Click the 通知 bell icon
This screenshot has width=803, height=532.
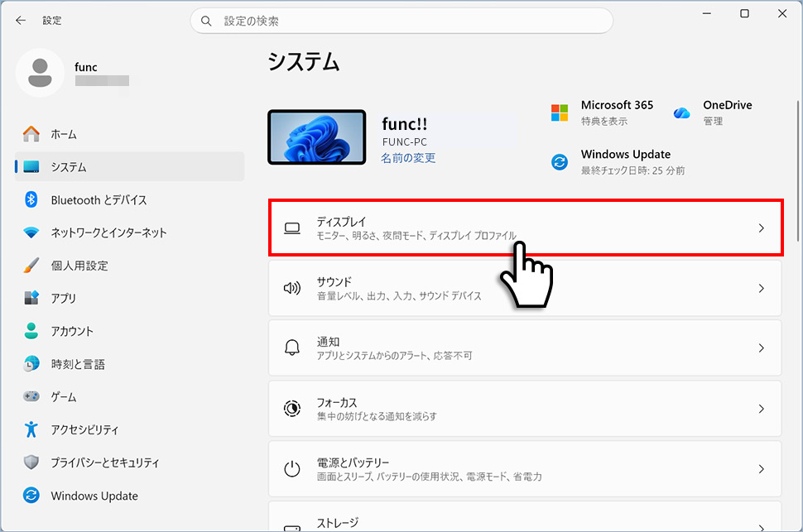coord(292,348)
